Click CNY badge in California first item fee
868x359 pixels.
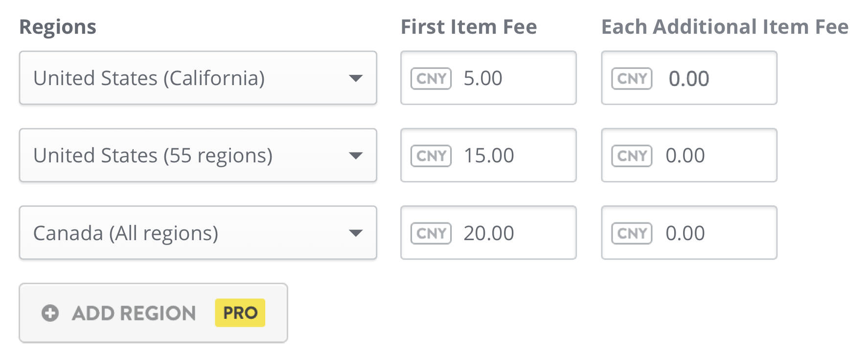[x=431, y=78]
